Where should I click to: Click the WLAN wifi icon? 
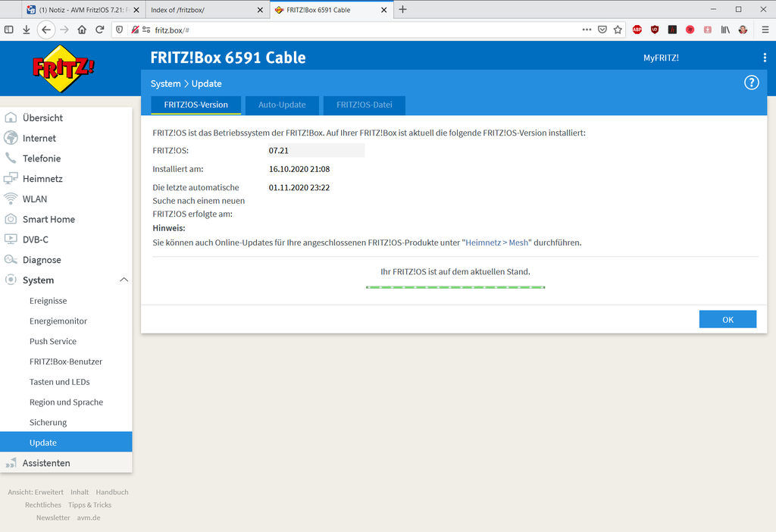(x=11, y=199)
